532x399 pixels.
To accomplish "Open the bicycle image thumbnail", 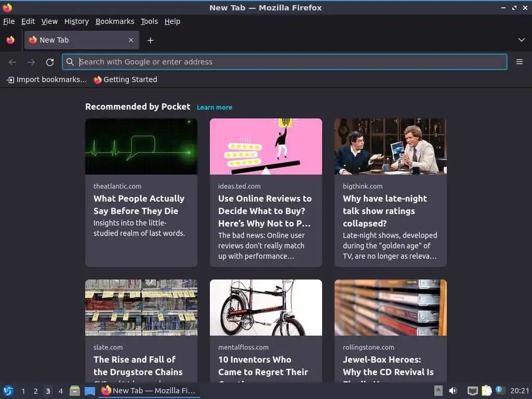I will click(265, 308).
